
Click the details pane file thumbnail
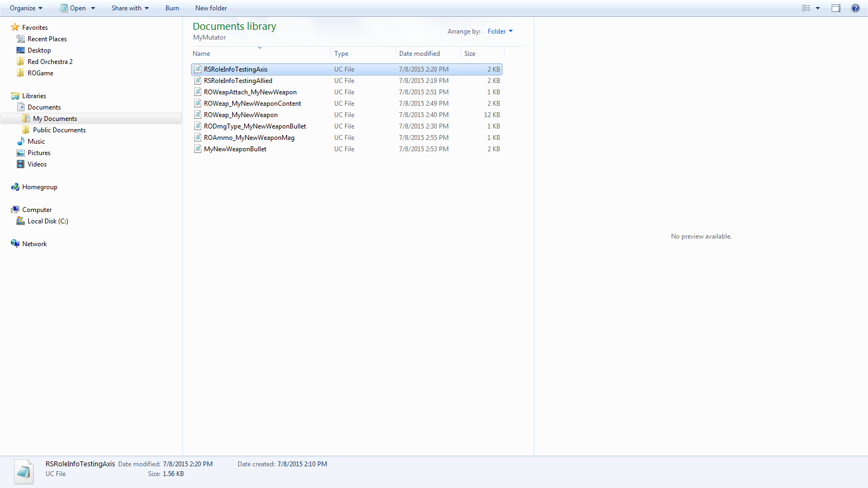[23, 472]
